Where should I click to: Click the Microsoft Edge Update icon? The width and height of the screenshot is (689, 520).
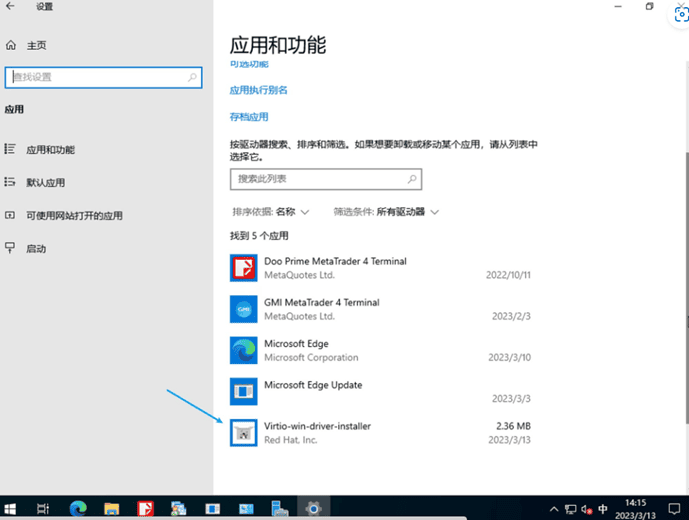243,391
